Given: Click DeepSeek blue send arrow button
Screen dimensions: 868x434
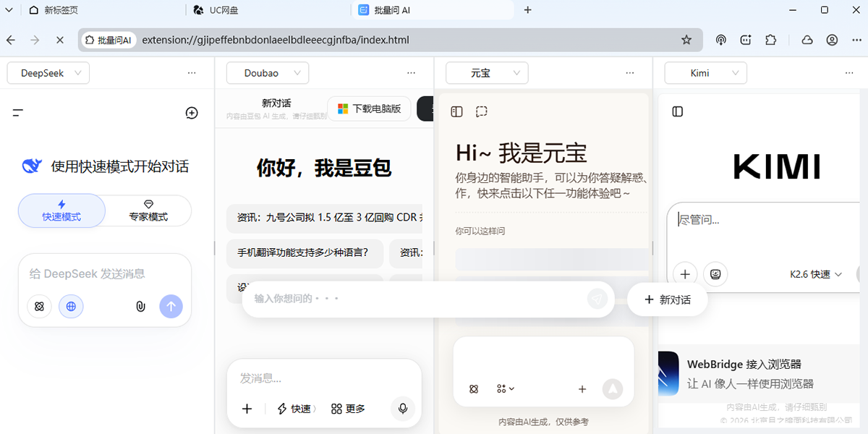Looking at the screenshot, I should pos(171,307).
